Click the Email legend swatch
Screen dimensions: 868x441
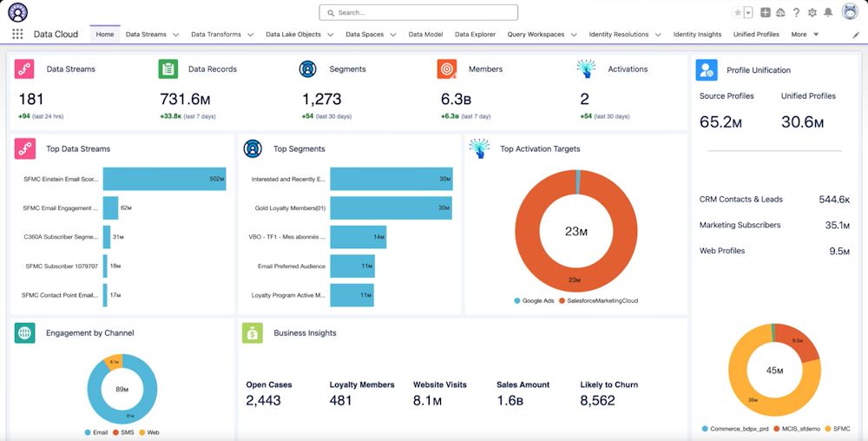click(88, 432)
